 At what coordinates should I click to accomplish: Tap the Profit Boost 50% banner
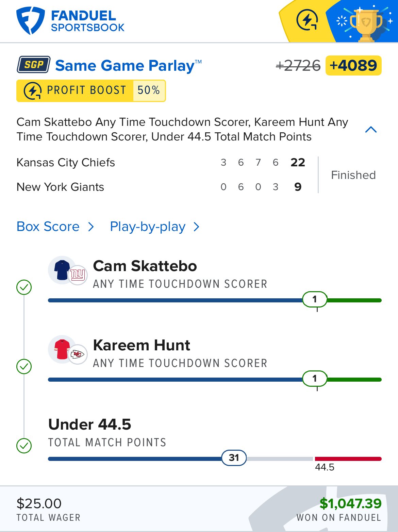click(91, 91)
